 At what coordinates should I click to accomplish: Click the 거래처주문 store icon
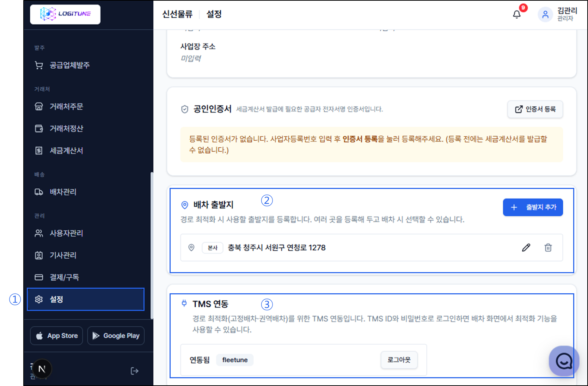point(39,106)
